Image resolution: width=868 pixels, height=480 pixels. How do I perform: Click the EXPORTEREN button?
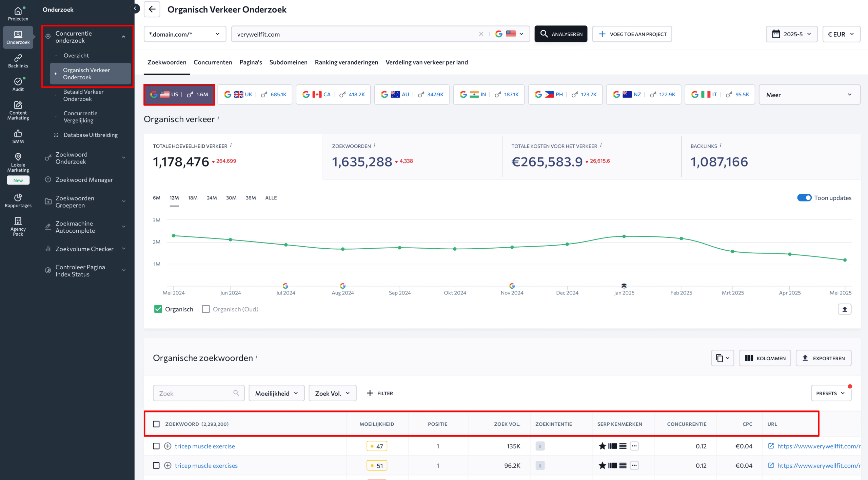coord(824,358)
